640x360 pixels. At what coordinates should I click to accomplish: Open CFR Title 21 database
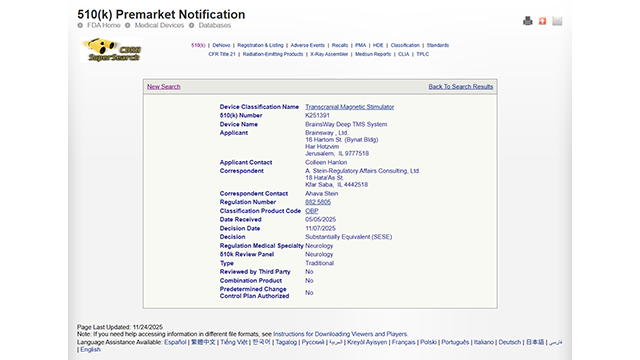click(x=222, y=54)
